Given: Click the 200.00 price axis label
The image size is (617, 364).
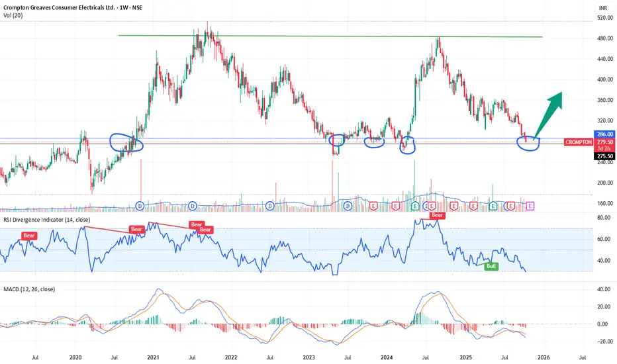Looking at the screenshot, I should pos(605,183).
